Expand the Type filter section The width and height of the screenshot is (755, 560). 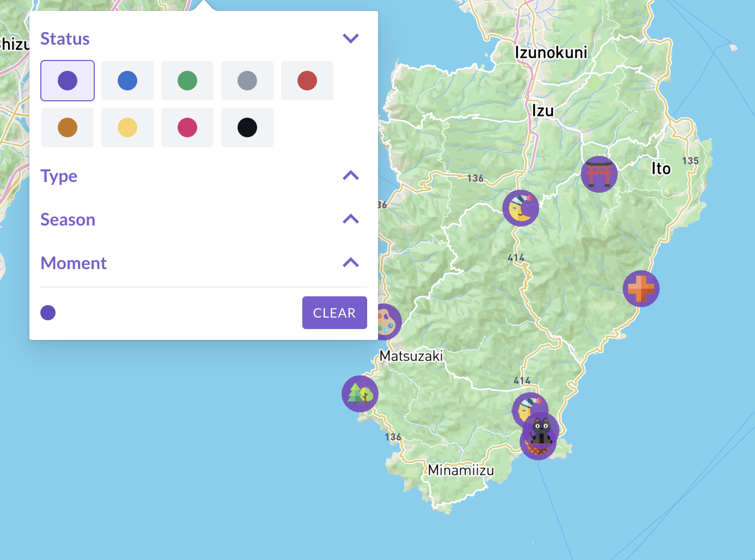[351, 175]
